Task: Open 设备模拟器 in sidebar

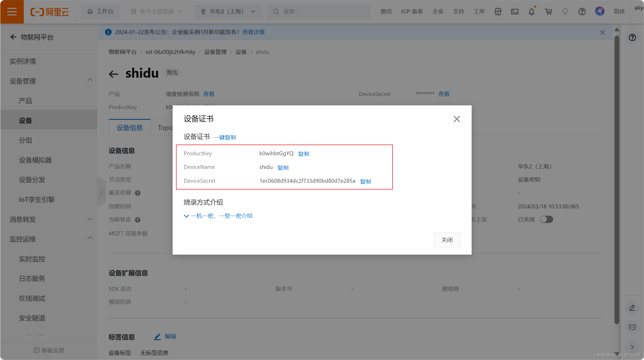Action: (x=35, y=160)
